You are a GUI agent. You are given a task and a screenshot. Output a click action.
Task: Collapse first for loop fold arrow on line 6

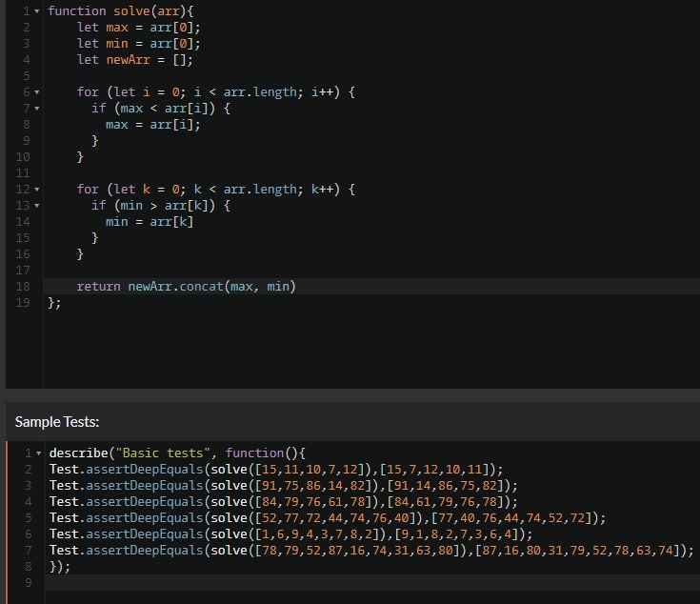37,92
